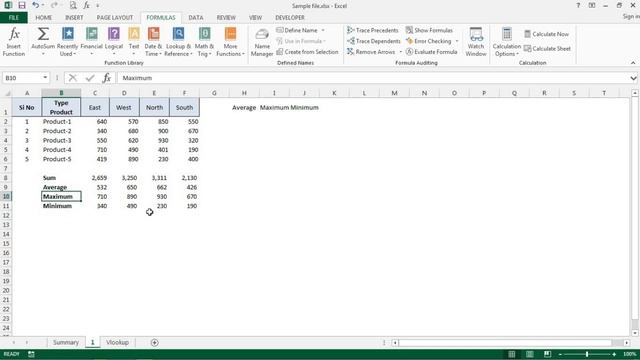Switch to the PAGE LAYOUT tab

click(x=115, y=18)
